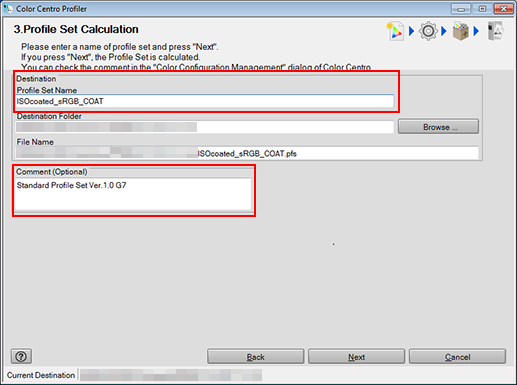
Task: Click Next to calculate the profile set
Action: tap(356, 357)
